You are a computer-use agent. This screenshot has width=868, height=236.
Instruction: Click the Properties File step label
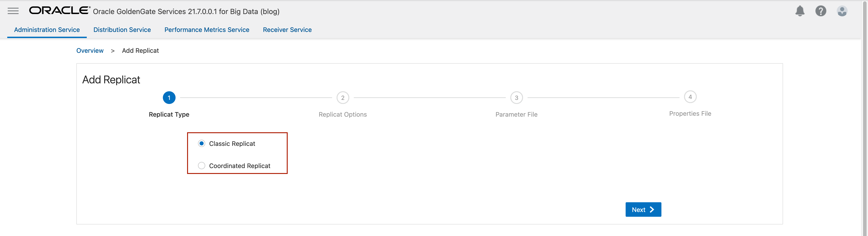(x=690, y=114)
